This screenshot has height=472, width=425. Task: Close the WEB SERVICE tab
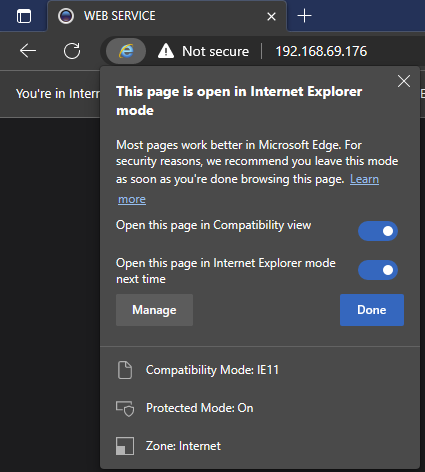pyautogui.click(x=271, y=16)
